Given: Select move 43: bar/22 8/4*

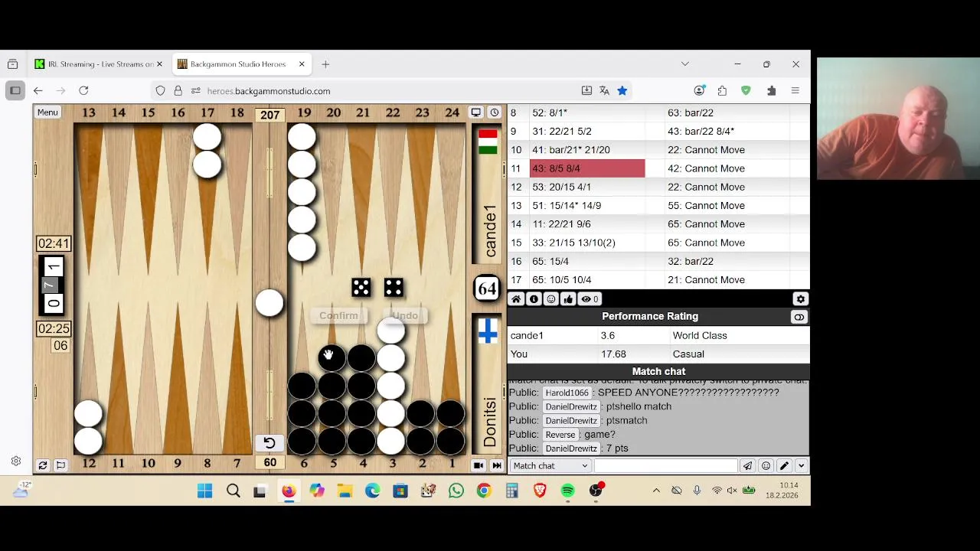Looking at the screenshot, I should tap(727, 131).
